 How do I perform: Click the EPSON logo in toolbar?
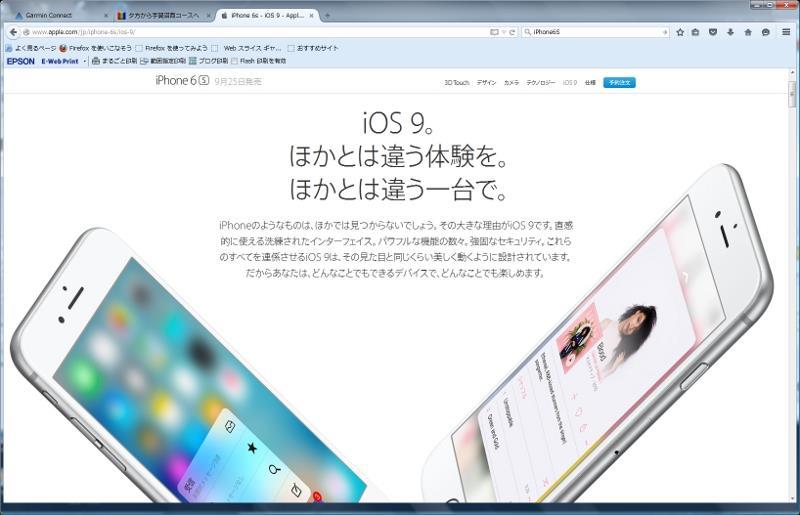(21, 61)
